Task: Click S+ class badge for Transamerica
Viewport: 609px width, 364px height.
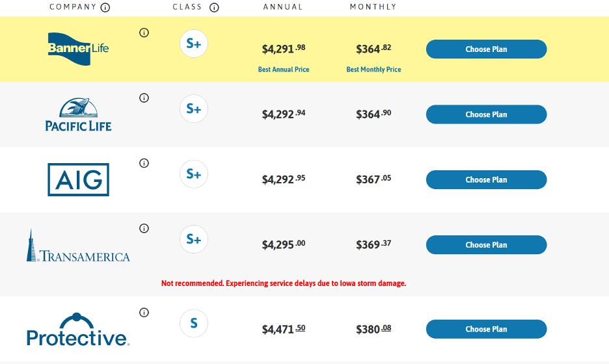Action: pos(194,239)
